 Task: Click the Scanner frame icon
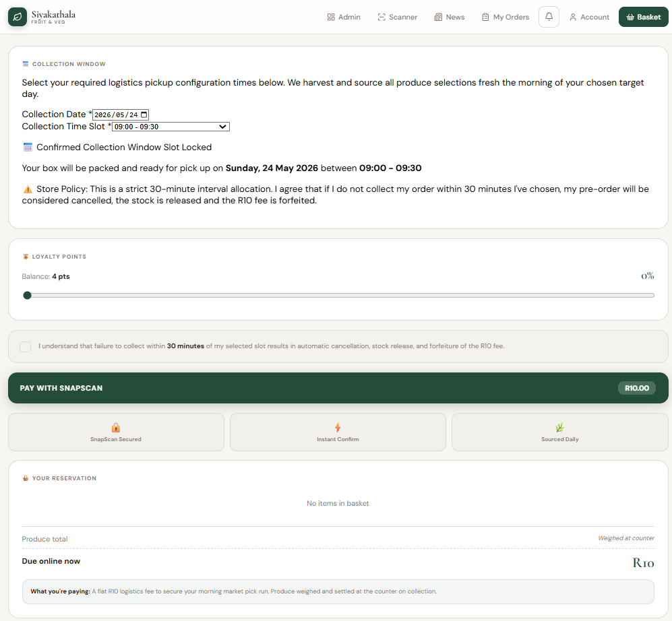coord(381,17)
